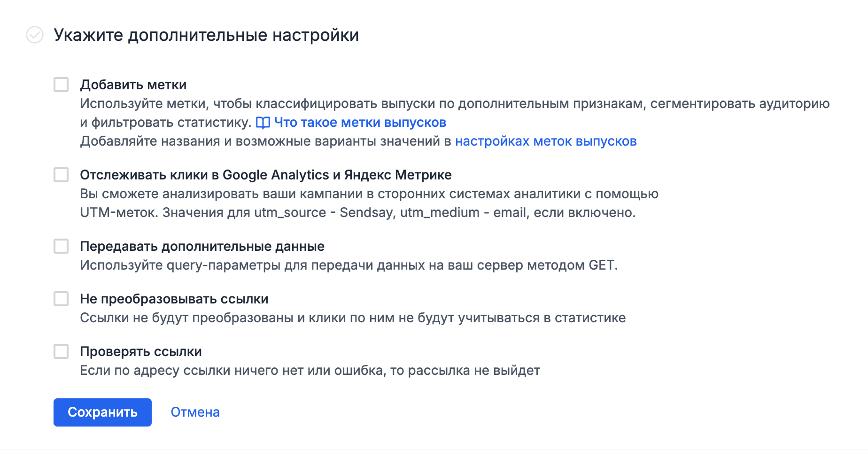Tick the 'Не преобразовывать ссылки' checkbox
The height and width of the screenshot is (450, 868).
coord(61,299)
